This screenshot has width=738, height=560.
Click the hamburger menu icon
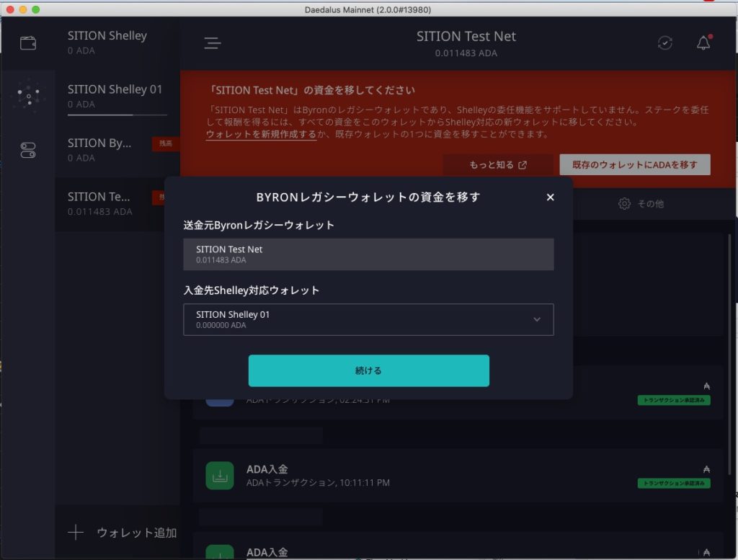pos(212,43)
